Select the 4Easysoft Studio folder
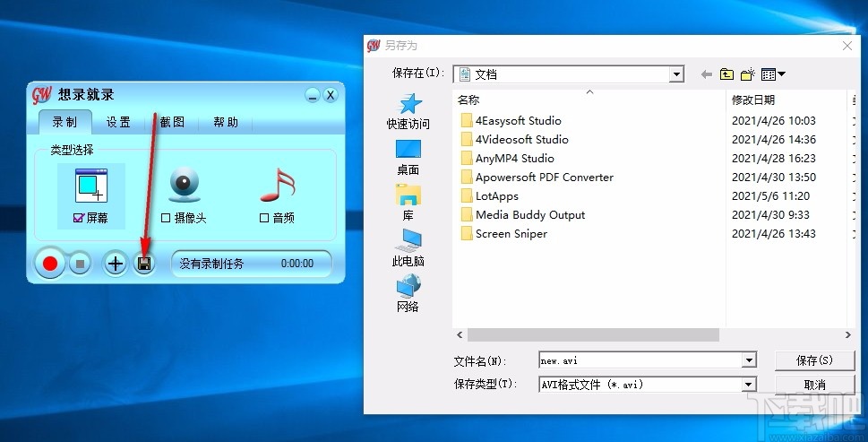 pyautogui.click(x=518, y=121)
